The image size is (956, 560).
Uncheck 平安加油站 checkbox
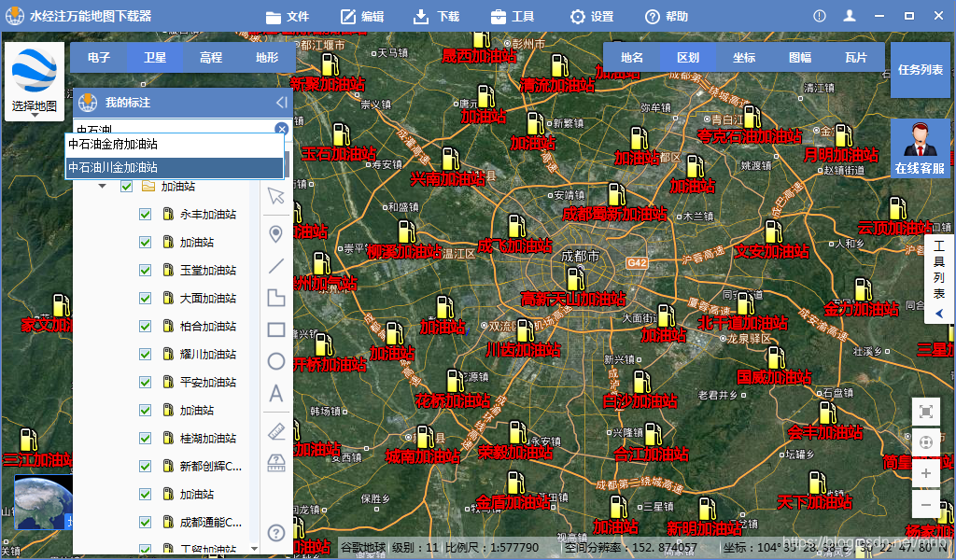pyautogui.click(x=145, y=383)
